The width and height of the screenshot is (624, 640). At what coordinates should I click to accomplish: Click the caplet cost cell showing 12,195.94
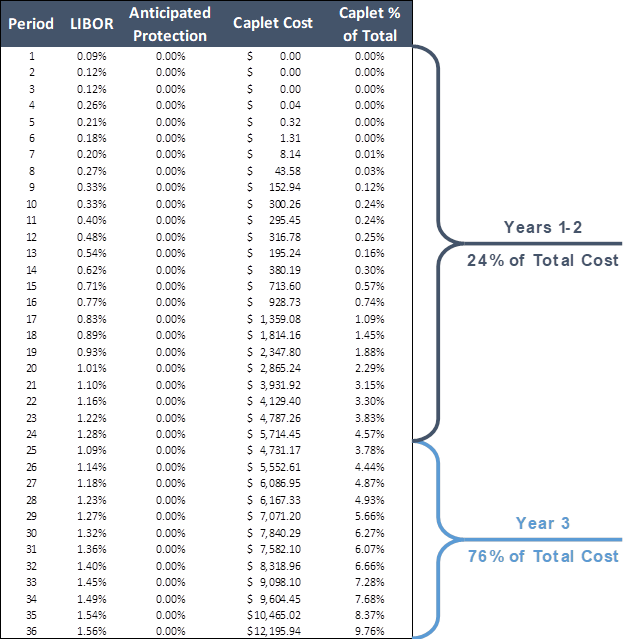click(274, 631)
